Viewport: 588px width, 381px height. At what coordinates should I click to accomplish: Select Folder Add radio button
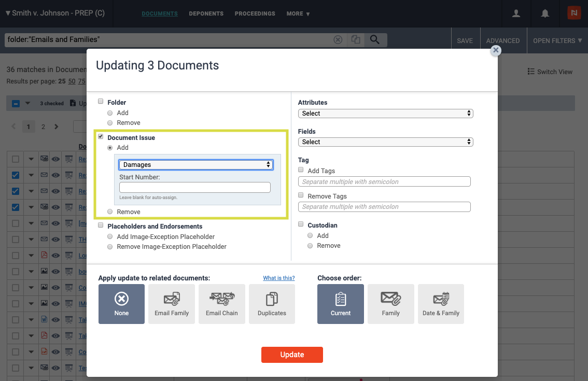coord(110,113)
